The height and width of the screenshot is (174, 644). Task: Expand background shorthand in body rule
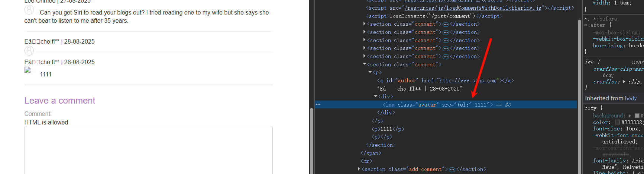pyautogui.click(x=630, y=116)
